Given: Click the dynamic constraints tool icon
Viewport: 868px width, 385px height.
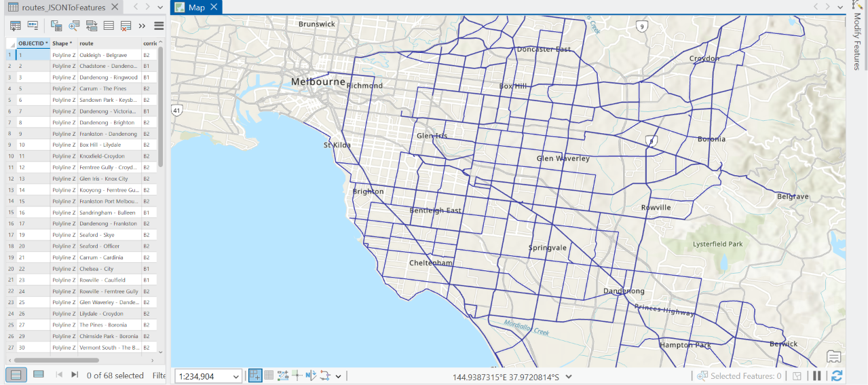Looking at the screenshot, I should (325, 375).
